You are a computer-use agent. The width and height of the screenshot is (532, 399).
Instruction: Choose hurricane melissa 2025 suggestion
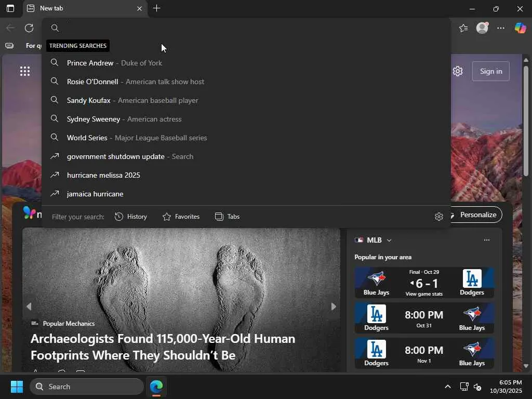click(246, 175)
